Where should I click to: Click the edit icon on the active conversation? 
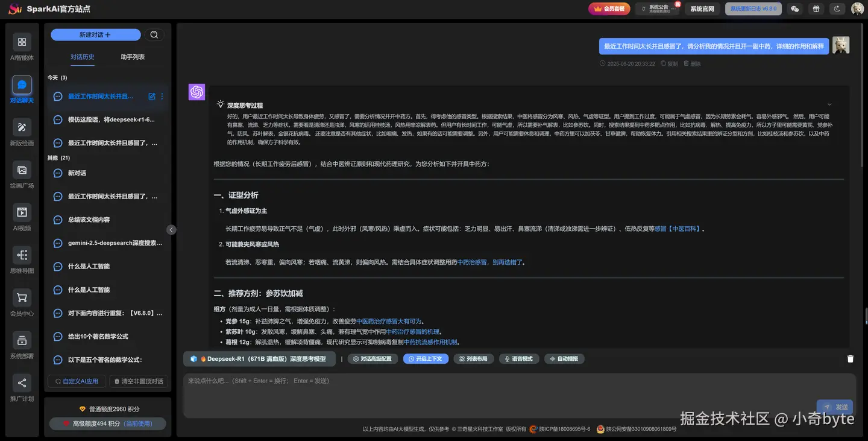[152, 97]
